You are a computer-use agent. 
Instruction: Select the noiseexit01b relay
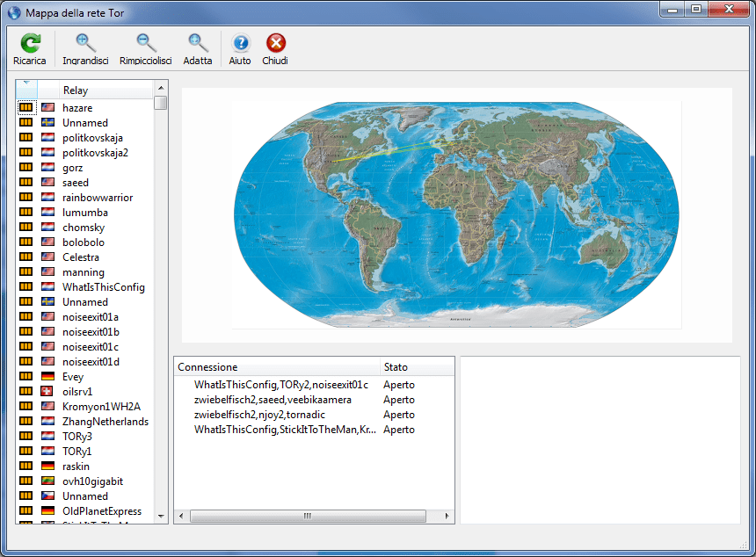[x=91, y=332]
